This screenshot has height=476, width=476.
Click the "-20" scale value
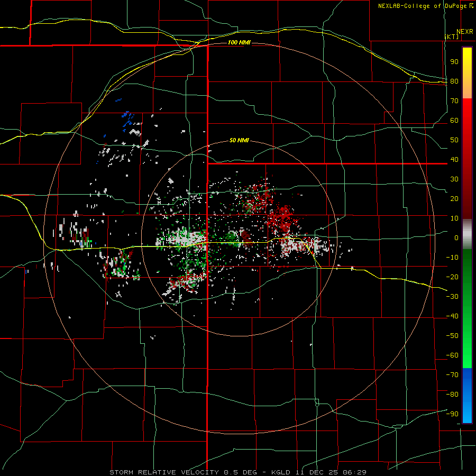coord(452,277)
